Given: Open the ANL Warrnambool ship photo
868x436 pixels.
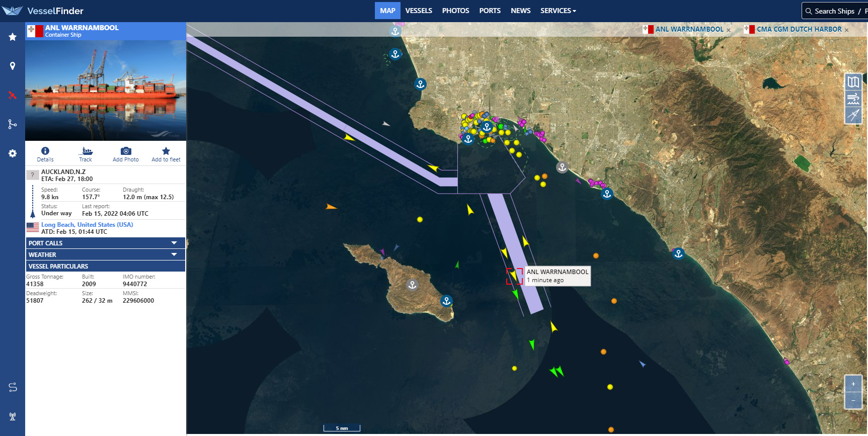Looking at the screenshot, I should [106, 91].
